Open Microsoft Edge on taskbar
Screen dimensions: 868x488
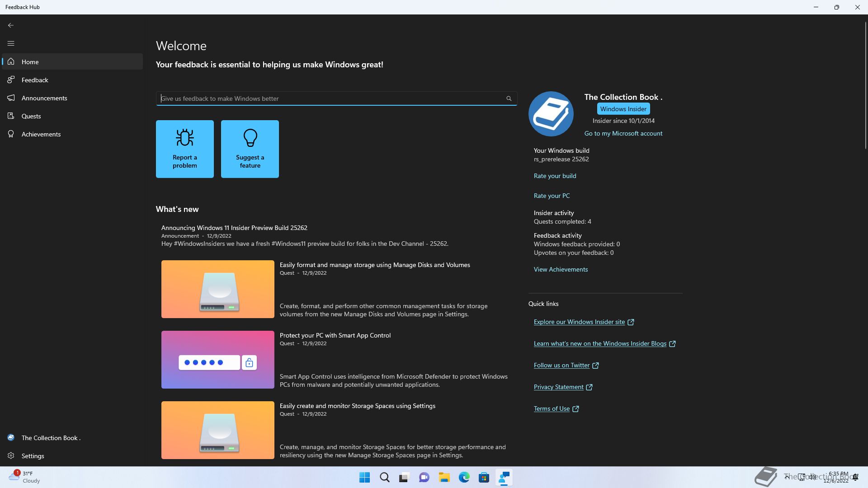coord(464,478)
